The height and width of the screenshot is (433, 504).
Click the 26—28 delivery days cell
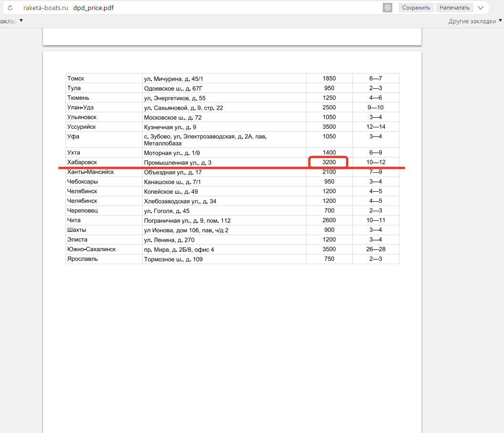pos(376,249)
